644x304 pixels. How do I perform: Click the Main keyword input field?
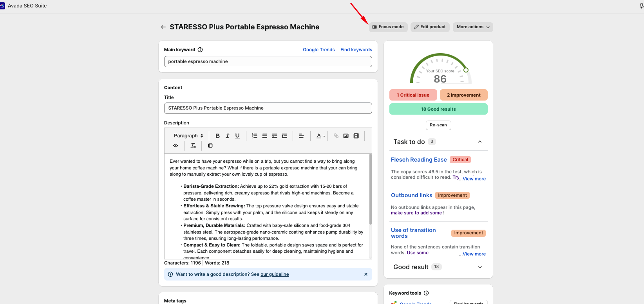[268, 61]
